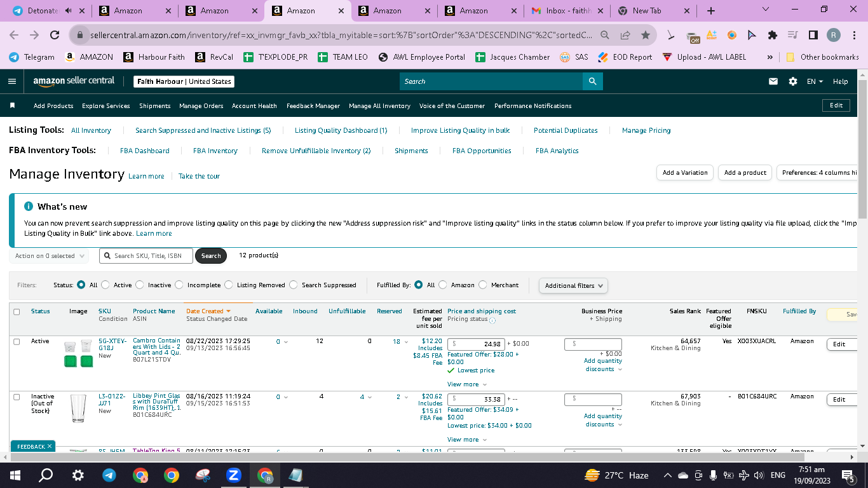
Task: Open Performance Notifications menu item
Action: [533, 105]
